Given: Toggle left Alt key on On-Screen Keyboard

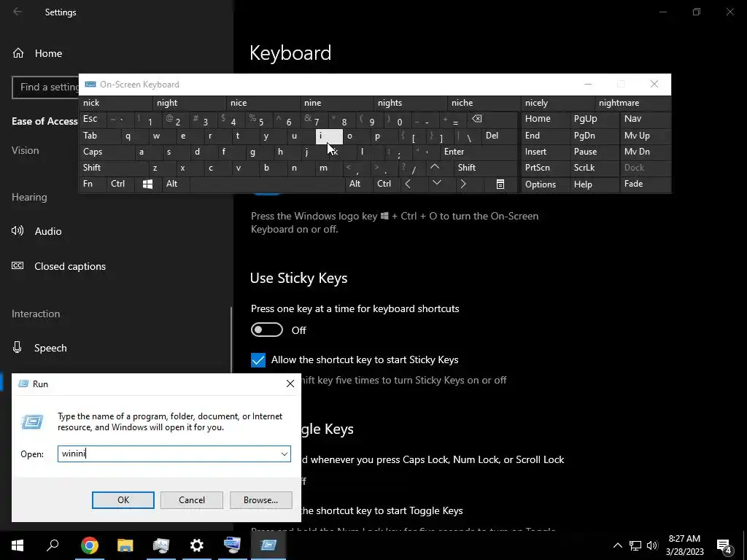Looking at the screenshot, I should (175, 184).
